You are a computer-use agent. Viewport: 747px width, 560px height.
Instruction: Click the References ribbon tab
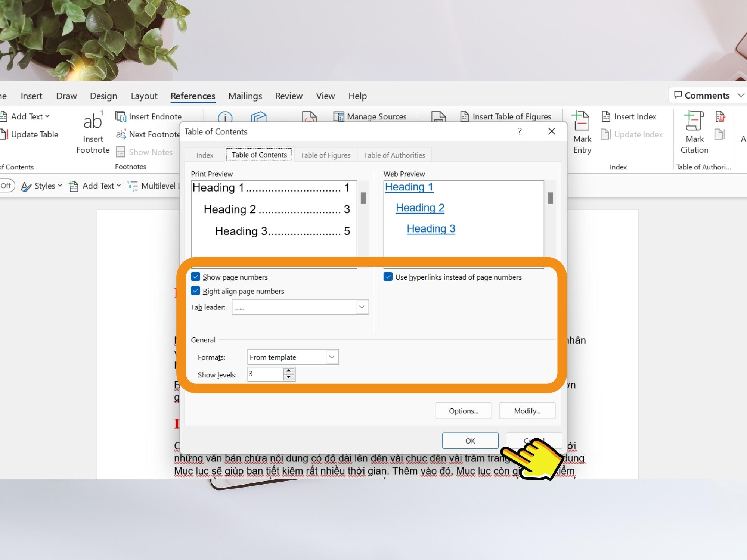(193, 96)
